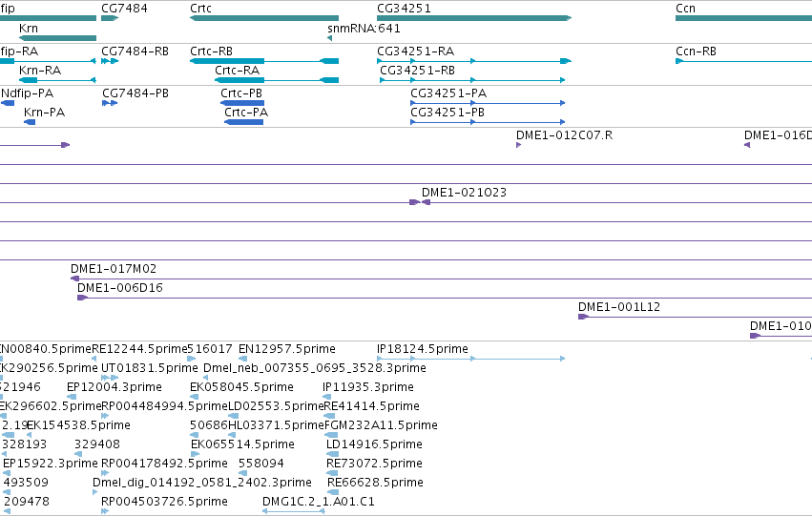
Task: Click clone DME1-021O23 label
Action: pyautogui.click(x=464, y=193)
